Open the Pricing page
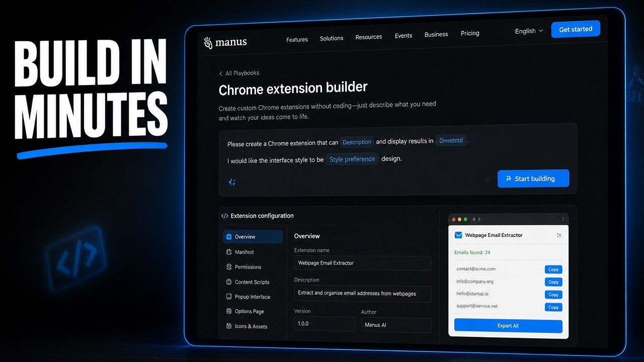644x362 pixels. (470, 33)
